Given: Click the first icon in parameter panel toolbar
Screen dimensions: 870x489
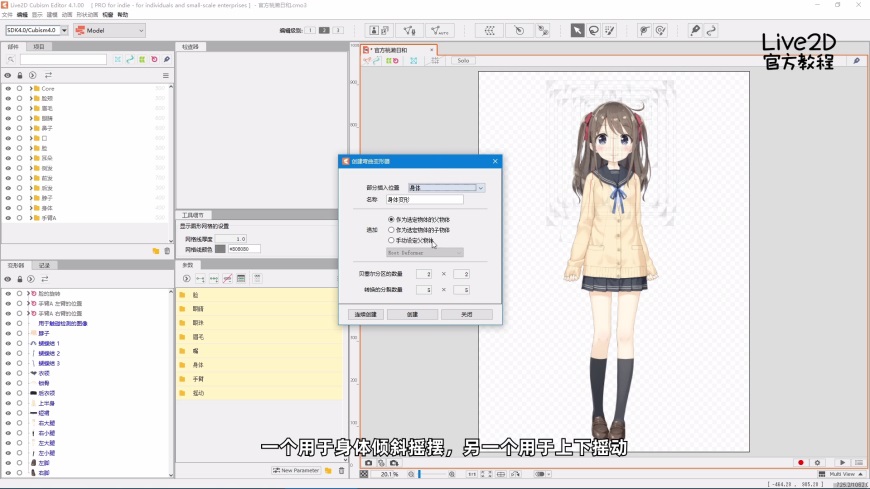Looking at the screenshot, I should coord(186,279).
